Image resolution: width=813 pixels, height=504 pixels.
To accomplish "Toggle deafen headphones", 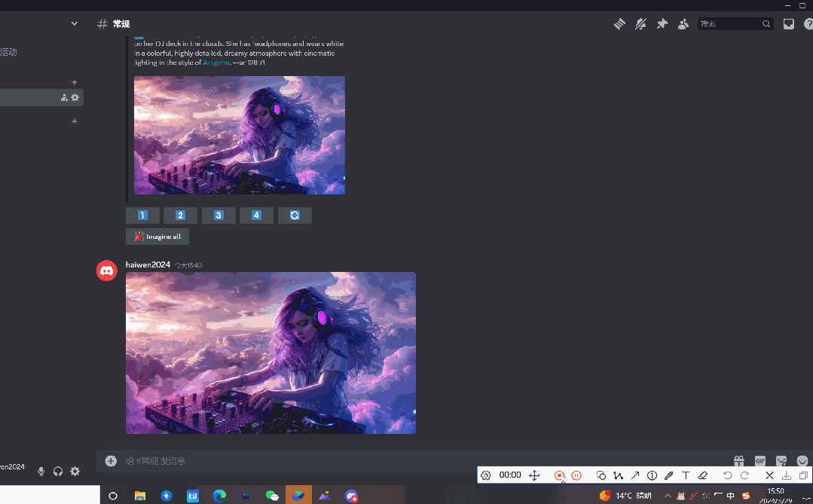I will click(58, 472).
